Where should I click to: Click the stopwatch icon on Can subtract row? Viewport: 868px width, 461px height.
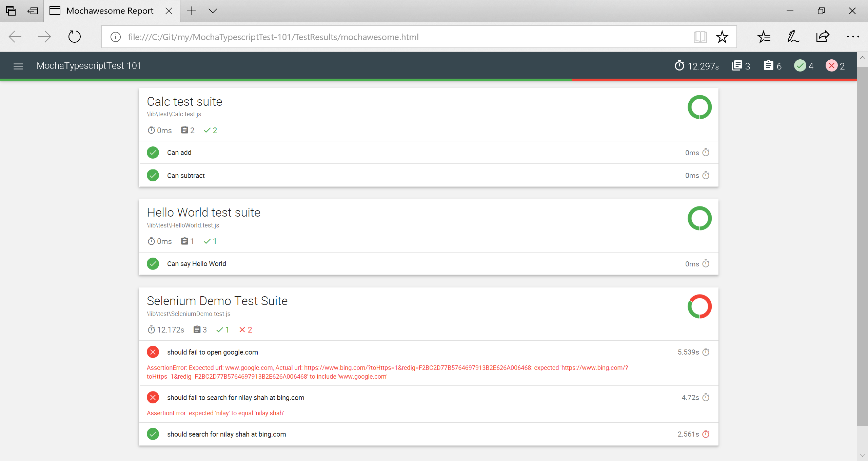coord(706,175)
